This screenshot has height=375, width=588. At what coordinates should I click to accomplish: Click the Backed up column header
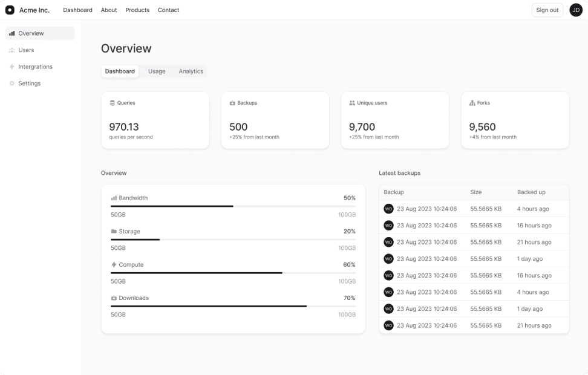[x=531, y=192]
